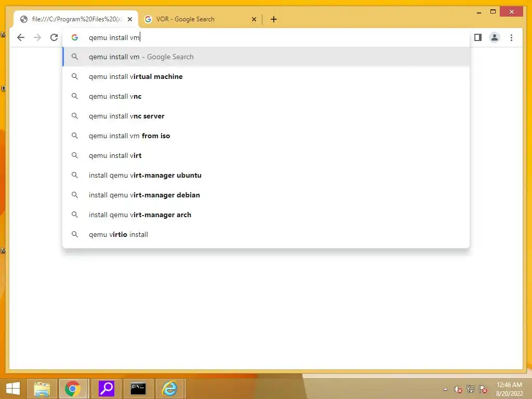Select the file:///C:/Program Files tab
The width and height of the screenshot is (532, 399).
tap(76, 19)
